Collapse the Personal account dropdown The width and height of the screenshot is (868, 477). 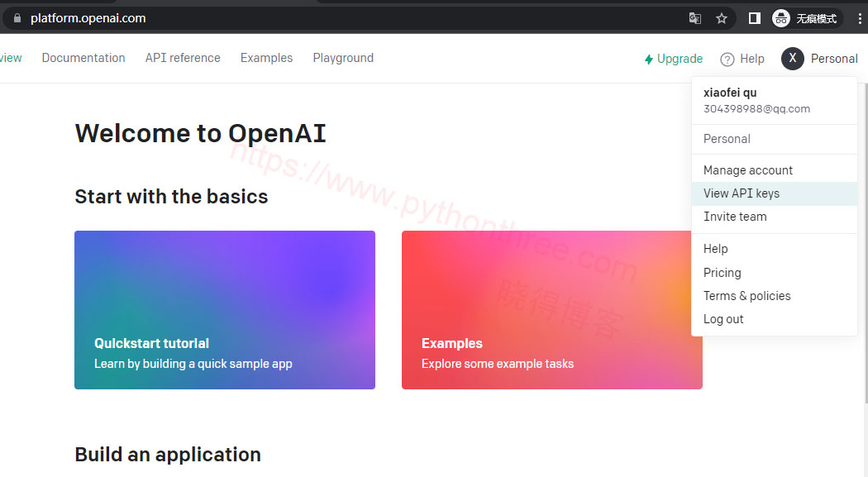819,58
